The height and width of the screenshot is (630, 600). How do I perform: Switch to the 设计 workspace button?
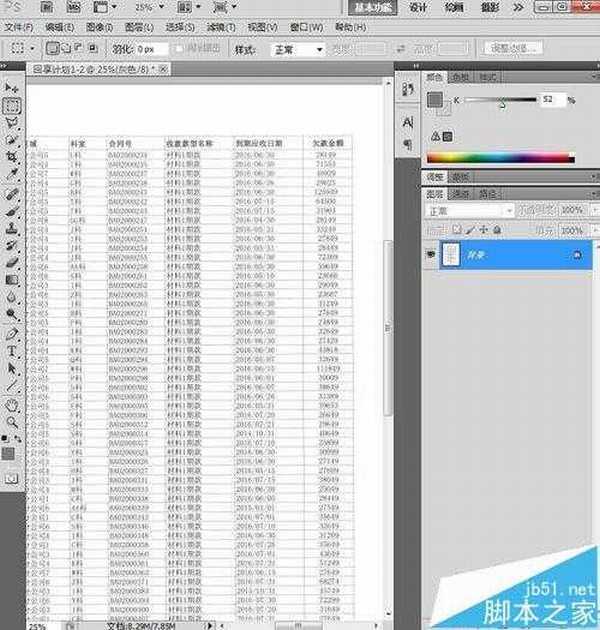[x=418, y=7]
